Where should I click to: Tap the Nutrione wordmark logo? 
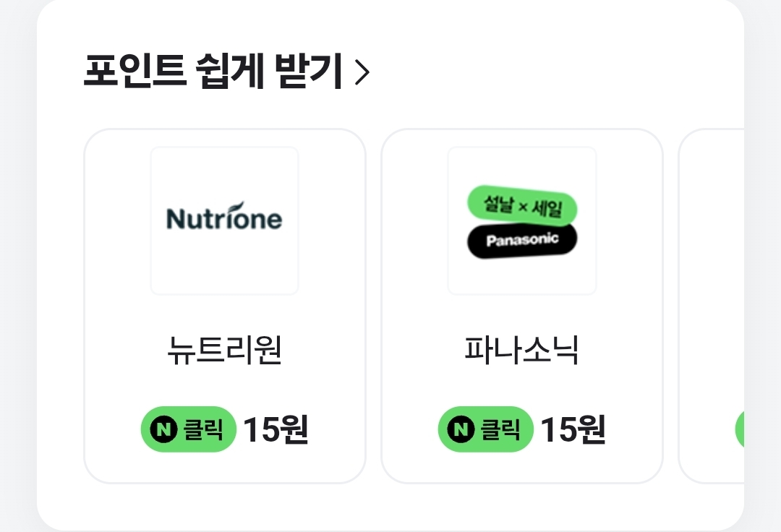pos(224,218)
